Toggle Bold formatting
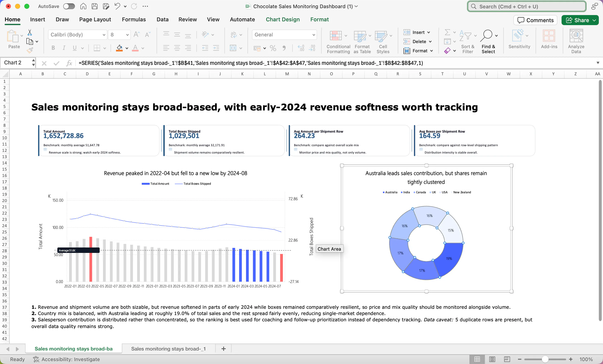The image size is (603, 364). click(x=53, y=48)
